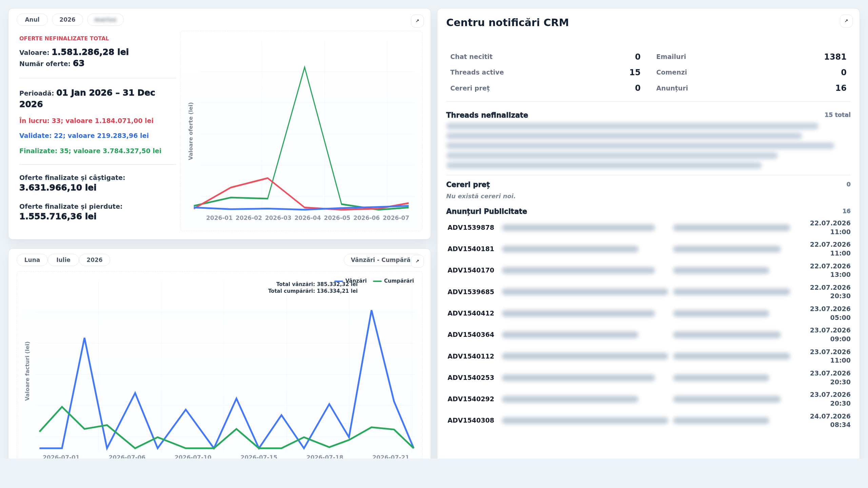Toggle the Cumpărări legend series
Viewport: 868px width, 488px height.
pos(393,281)
